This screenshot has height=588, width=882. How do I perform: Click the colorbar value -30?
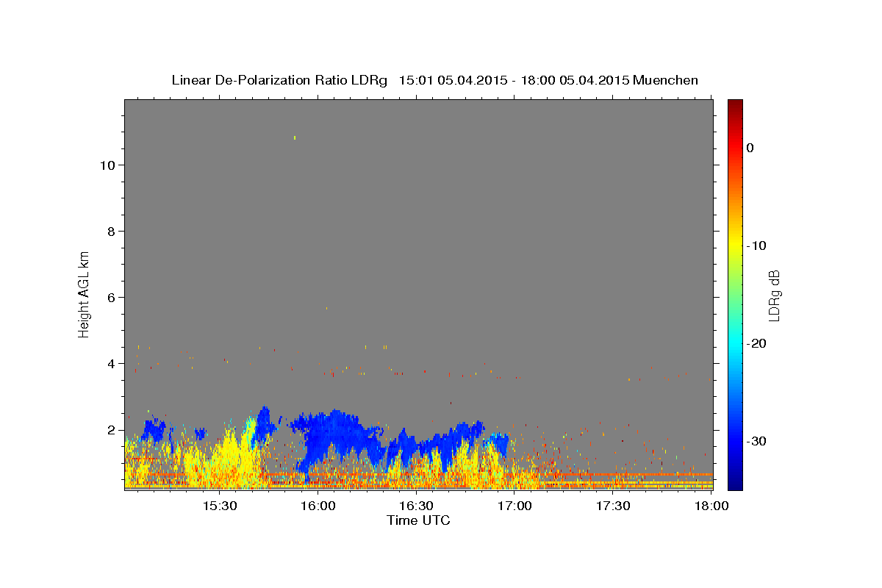pos(756,441)
